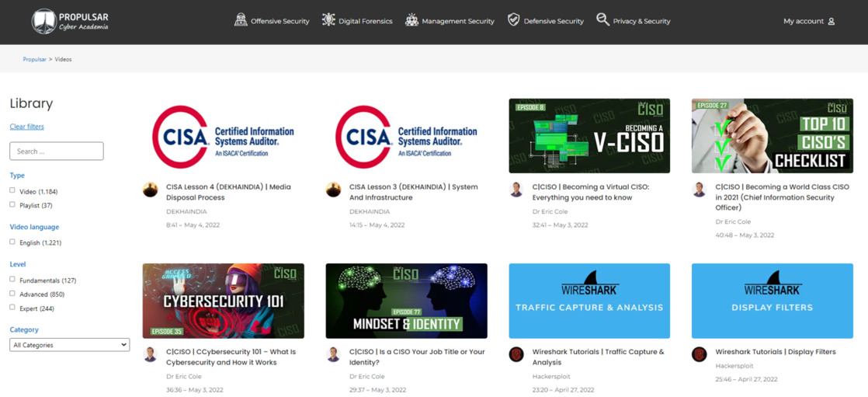Click Eric Cole avatar beside Virtual CISO video

pyautogui.click(x=516, y=190)
